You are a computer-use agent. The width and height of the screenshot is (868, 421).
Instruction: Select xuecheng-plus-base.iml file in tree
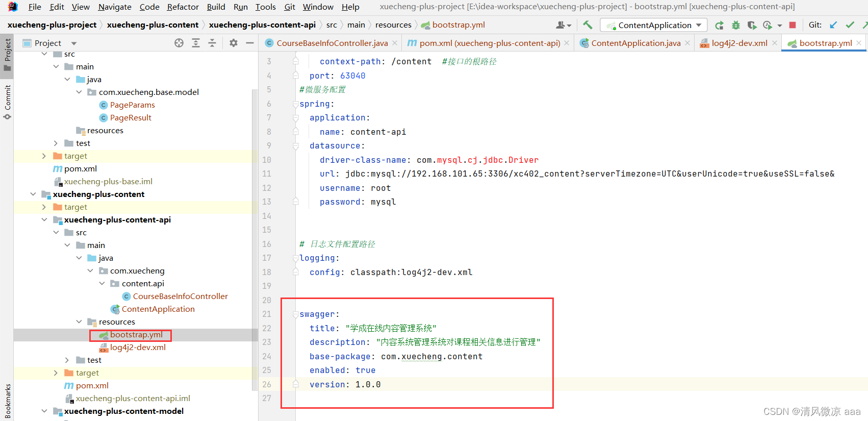pyautogui.click(x=108, y=182)
